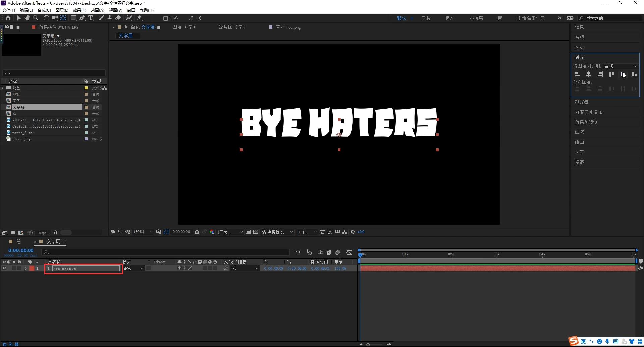Select the Rectangle shape tool
Screen dimensions: 644x347
[74, 18]
